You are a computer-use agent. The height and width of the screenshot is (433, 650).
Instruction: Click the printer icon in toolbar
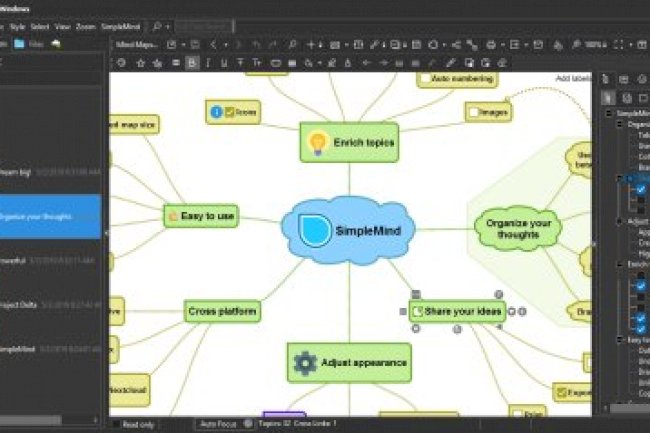point(491,45)
